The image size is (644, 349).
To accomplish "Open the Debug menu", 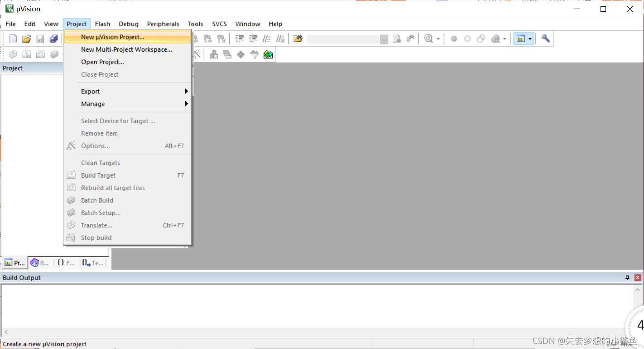I will pos(129,24).
